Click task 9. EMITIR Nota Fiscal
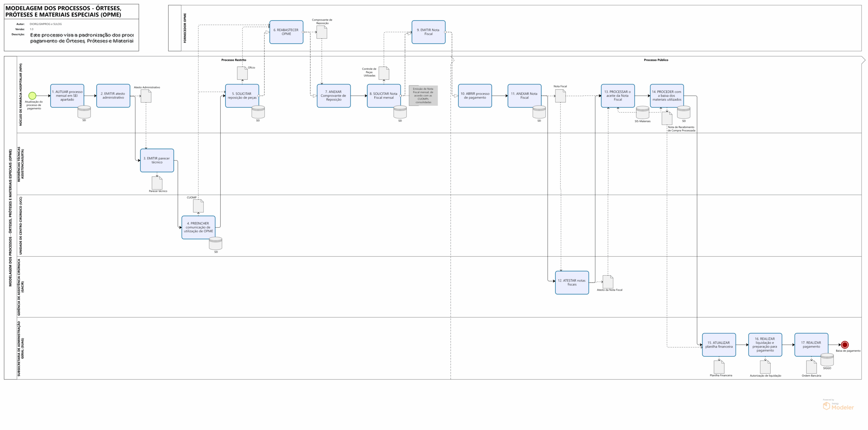This screenshot has height=430, width=868. click(428, 32)
